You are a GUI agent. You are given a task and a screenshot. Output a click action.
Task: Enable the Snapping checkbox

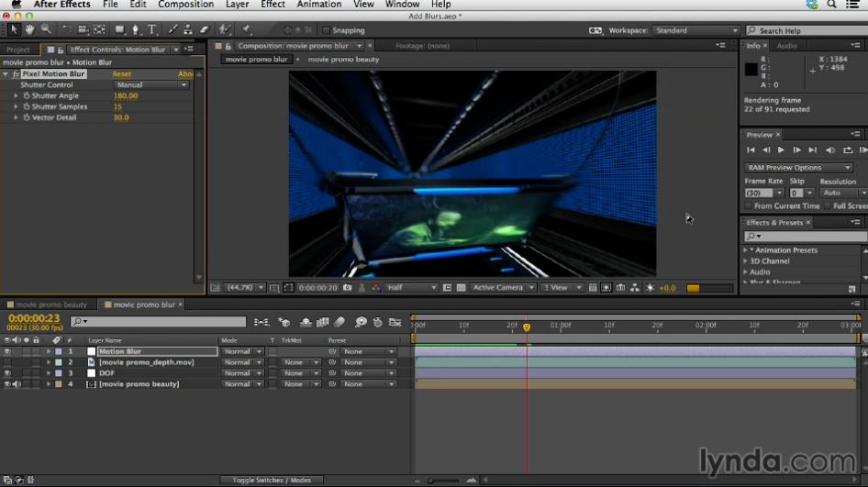[x=326, y=30]
